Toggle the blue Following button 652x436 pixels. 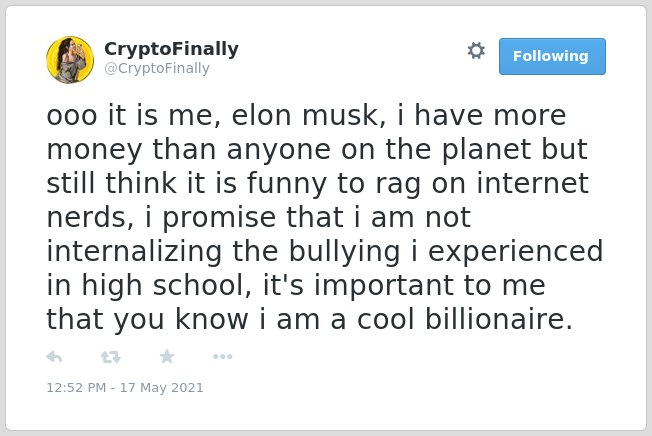coord(552,56)
